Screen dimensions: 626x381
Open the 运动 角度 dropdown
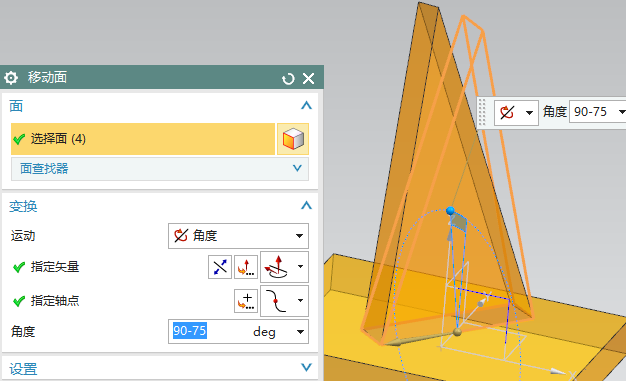(238, 236)
